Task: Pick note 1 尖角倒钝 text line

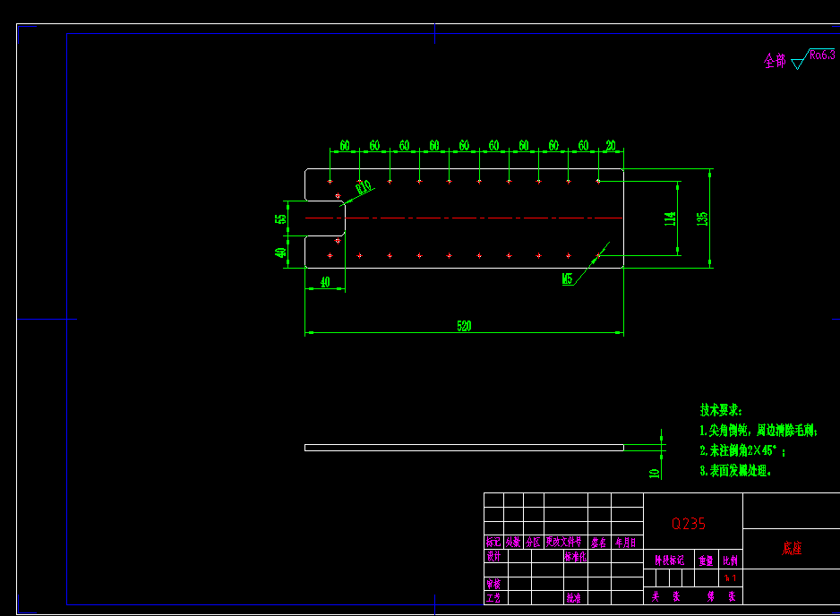Action: (759, 430)
